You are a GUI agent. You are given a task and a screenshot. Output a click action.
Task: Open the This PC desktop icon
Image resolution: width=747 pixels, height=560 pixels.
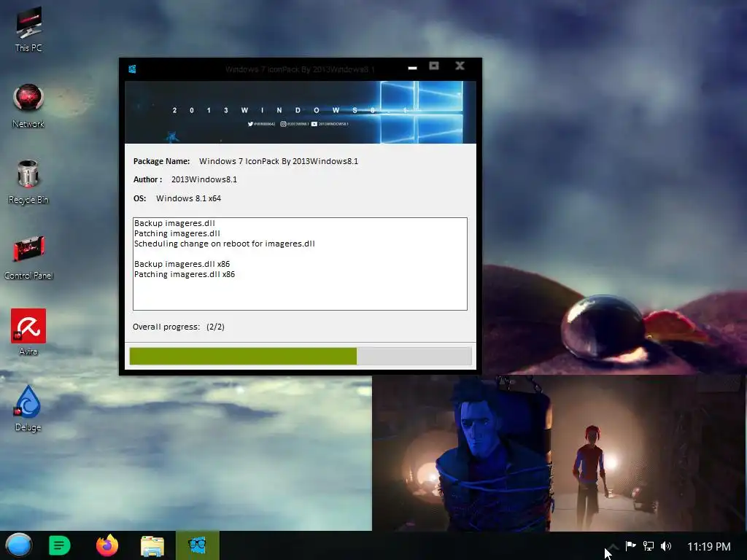[28, 29]
